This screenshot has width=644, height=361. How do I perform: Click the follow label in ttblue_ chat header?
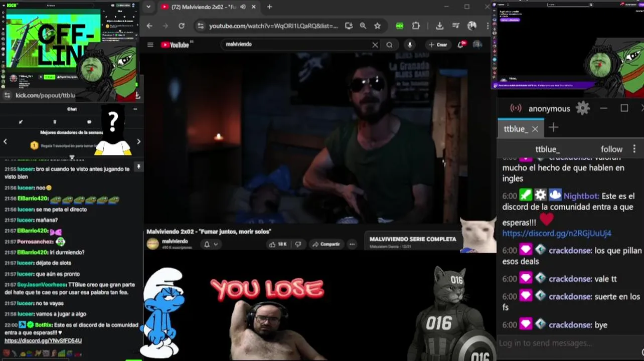pos(611,149)
